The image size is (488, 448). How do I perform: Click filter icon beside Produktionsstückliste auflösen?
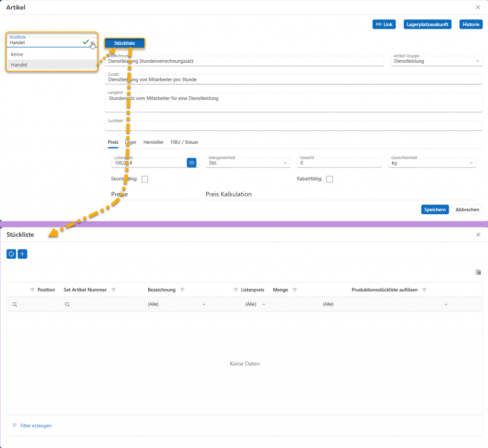(424, 290)
